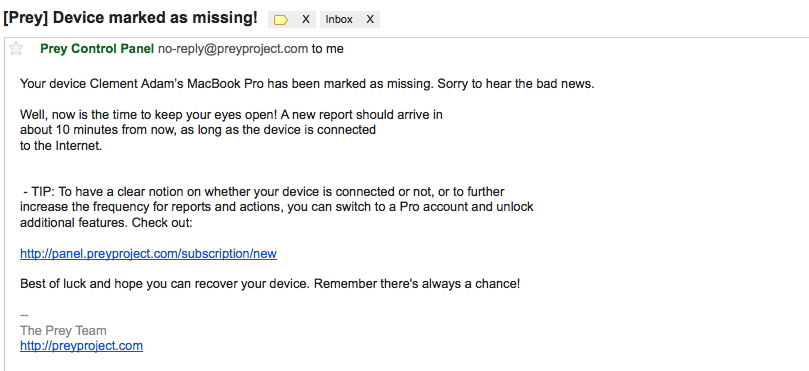809x371 pixels.
Task: Click the line starting with "- TIP:"
Action: 263,192
